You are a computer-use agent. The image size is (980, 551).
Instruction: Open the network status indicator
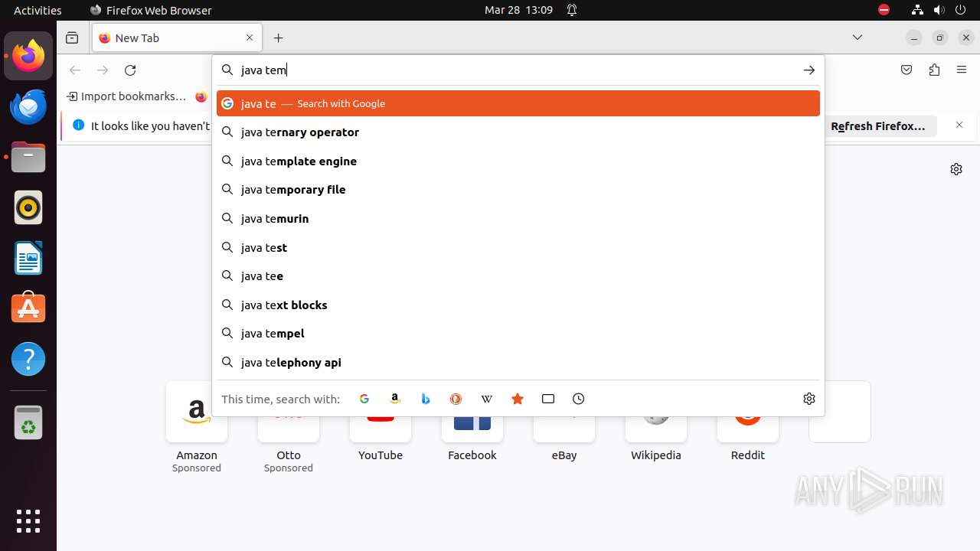pos(917,10)
